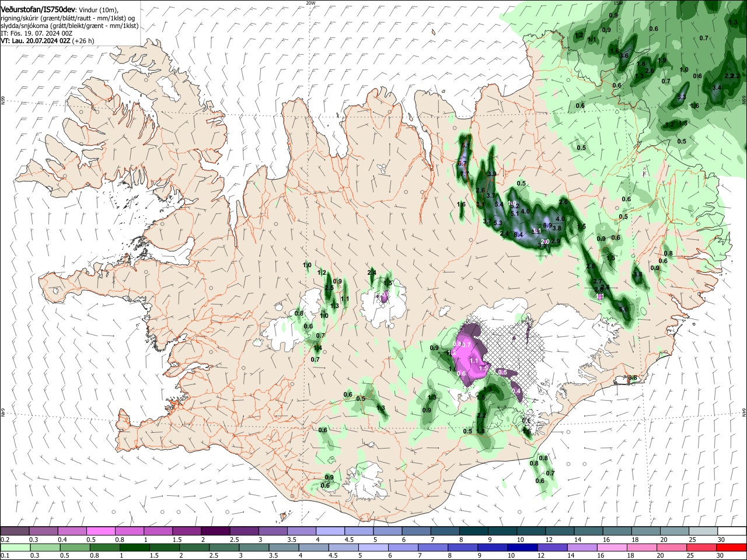The height and width of the screenshot is (560, 747).
Task: Click the white 30 snow scale swatch
Action: tap(731, 531)
